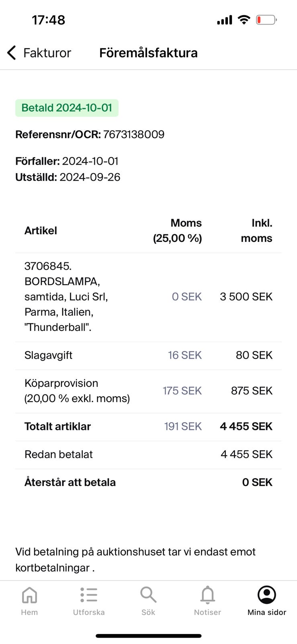Open the Hem home icon

coord(29,595)
